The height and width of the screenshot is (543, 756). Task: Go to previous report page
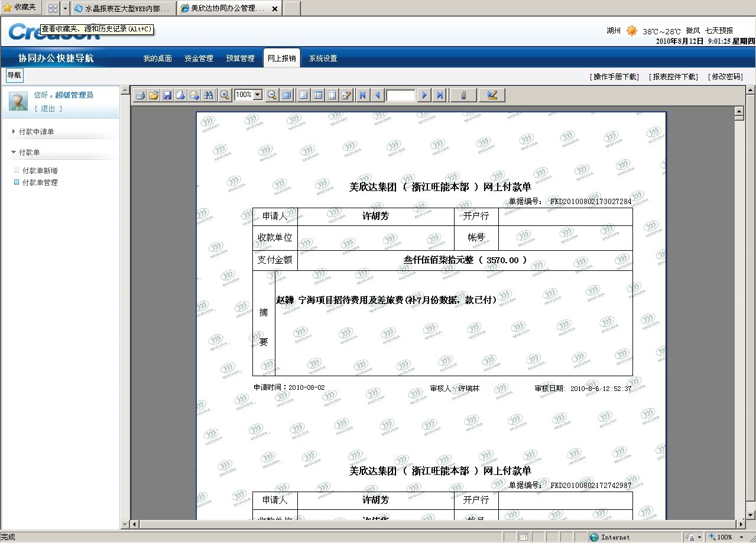tap(378, 95)
